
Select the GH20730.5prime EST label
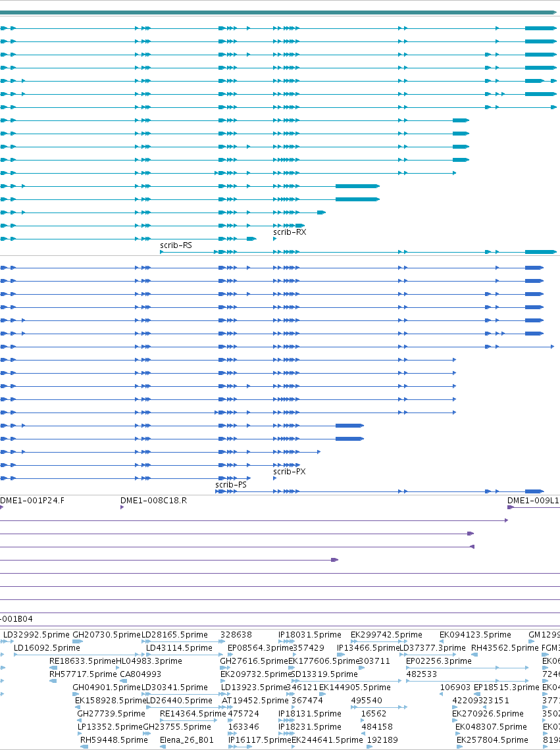click(106, 635)
